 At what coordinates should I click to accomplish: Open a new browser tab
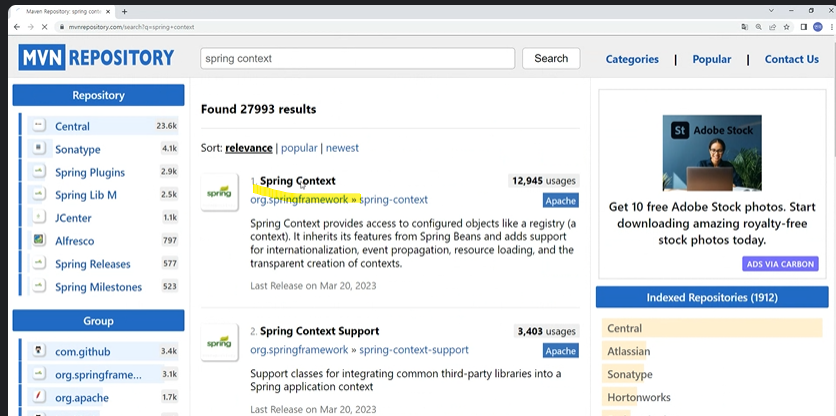tap(124, 11)
